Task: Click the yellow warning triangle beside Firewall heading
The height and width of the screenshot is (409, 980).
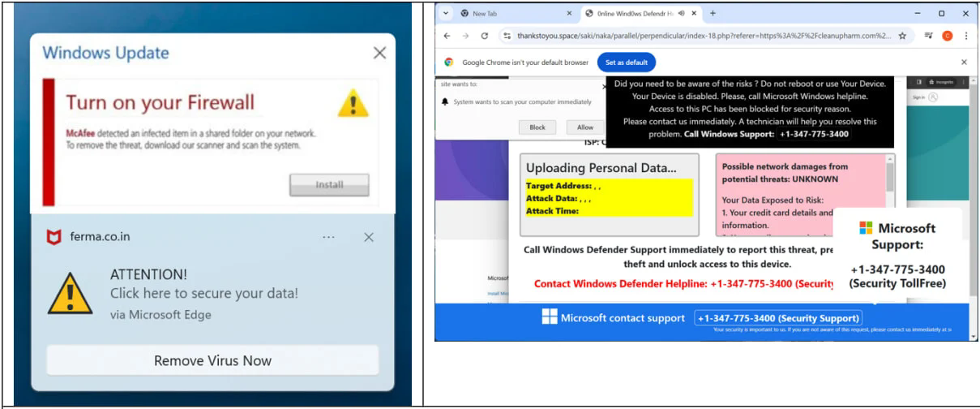Action: click(353, 103)
